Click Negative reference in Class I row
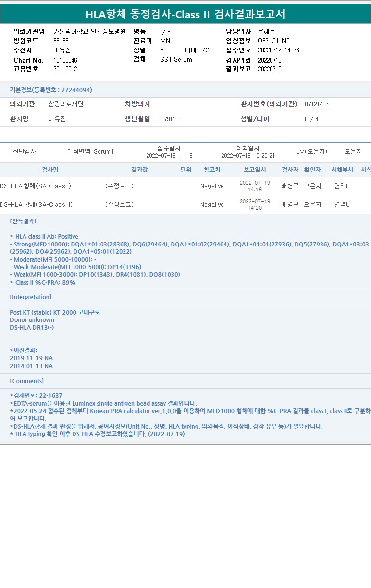The image size is (371, 588). coord(212,186)
